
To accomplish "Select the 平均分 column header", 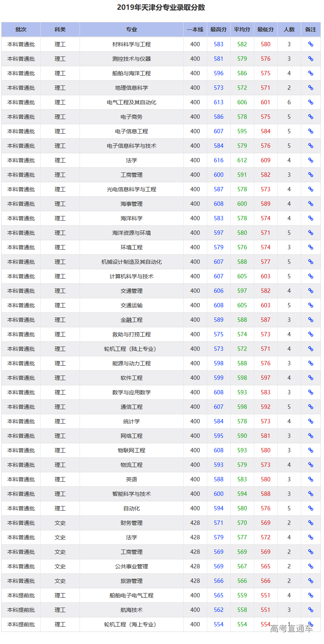I will click(x=242, y=29).
